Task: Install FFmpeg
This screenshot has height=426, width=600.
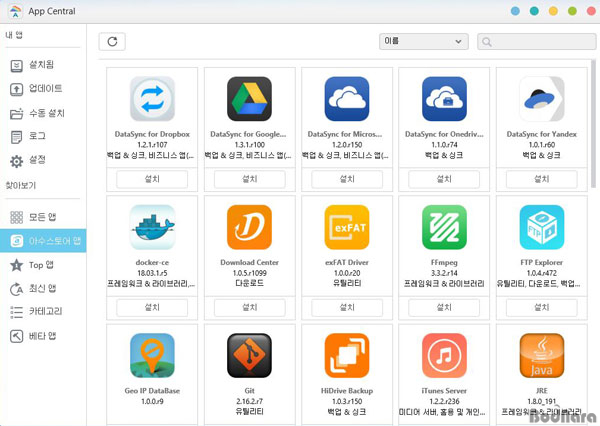Action: 444,307
